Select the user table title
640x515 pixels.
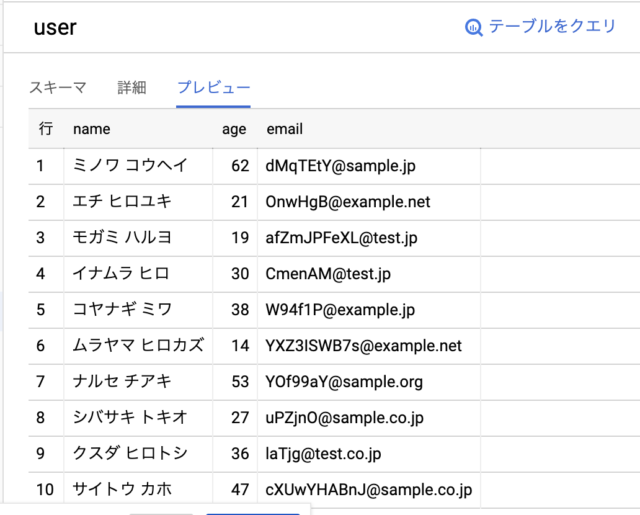(x=55, y=28)
